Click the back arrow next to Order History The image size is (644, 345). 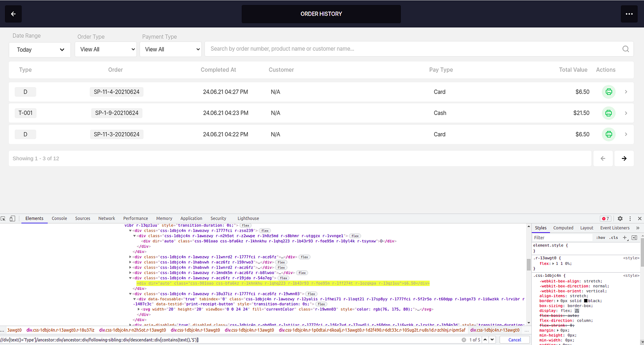13,14
